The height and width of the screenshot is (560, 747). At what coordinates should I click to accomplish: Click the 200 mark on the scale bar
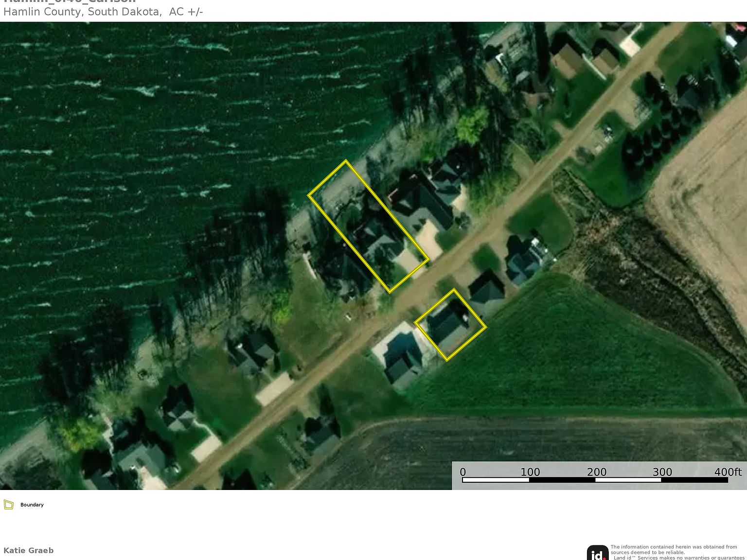click(597, 472)
